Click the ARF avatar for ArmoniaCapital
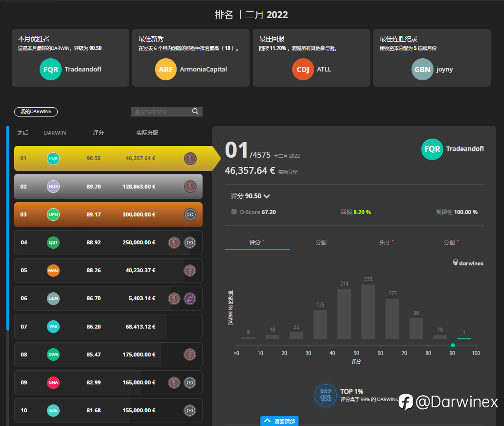 166,69
